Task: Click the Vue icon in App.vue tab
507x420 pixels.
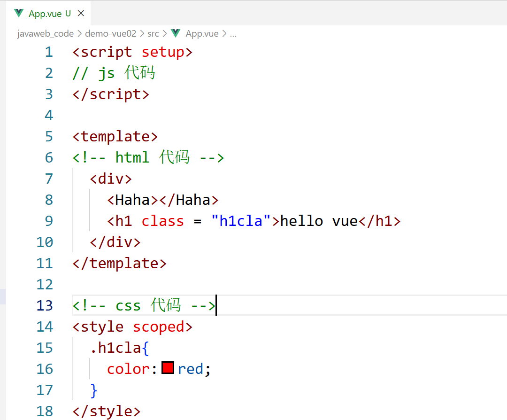Action: [19, 13]
